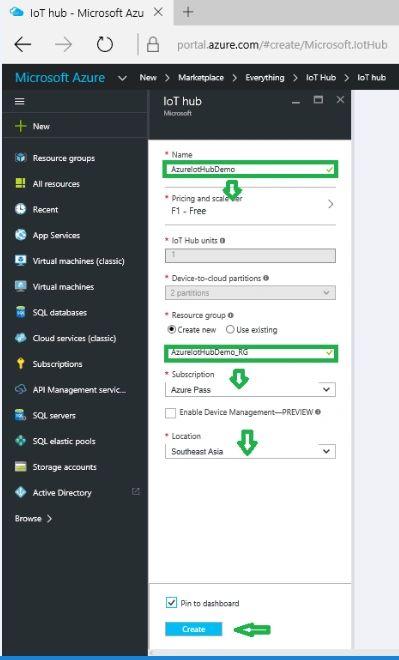Click the Resource group info icon
This screenshot has height=660, width=399.
coord(231,315)
